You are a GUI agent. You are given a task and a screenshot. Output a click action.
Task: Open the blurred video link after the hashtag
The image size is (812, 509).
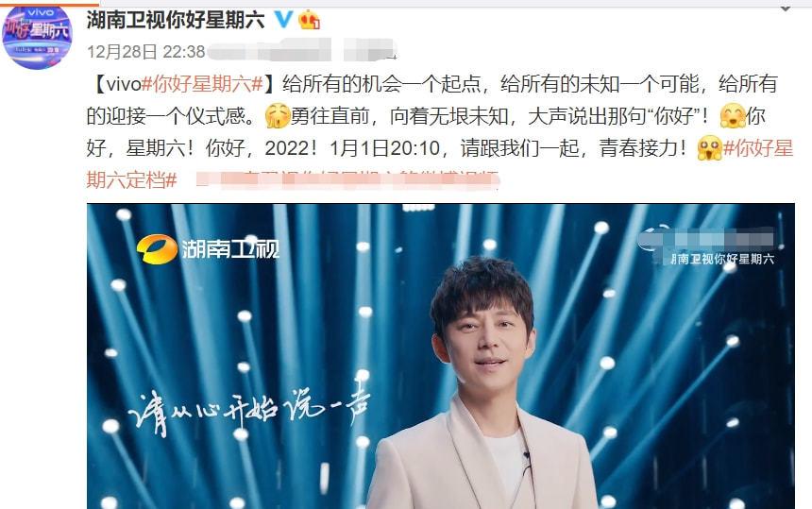click(347, 180)
